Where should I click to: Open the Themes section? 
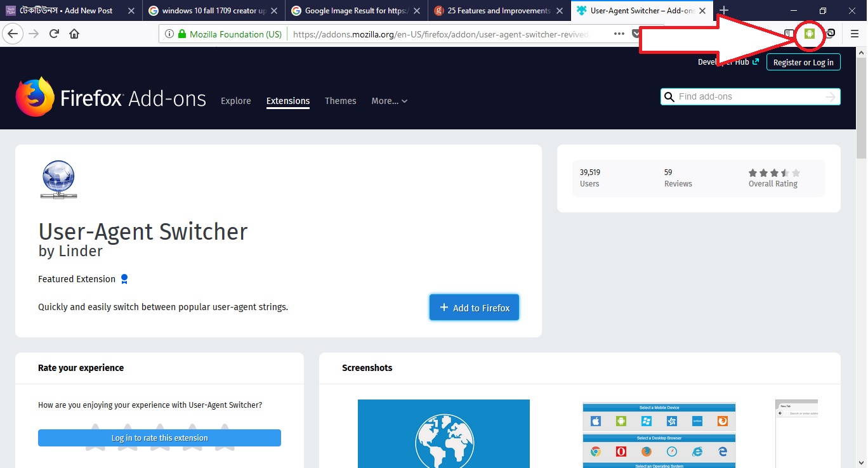(341, 101)
